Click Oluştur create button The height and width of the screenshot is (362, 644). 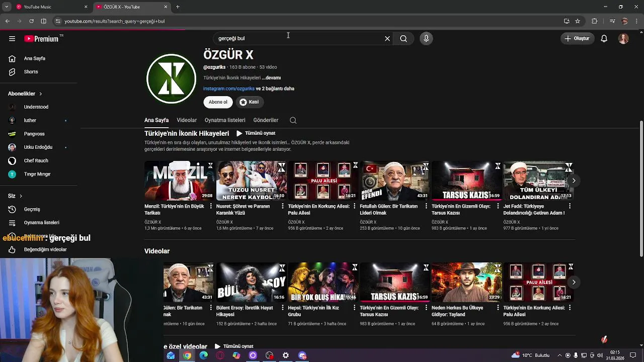tap(577, 39)
